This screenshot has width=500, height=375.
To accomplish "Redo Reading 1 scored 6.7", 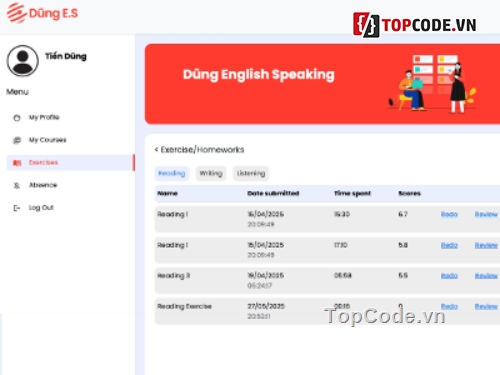I will pyautogui.click(x=449, y=214).
